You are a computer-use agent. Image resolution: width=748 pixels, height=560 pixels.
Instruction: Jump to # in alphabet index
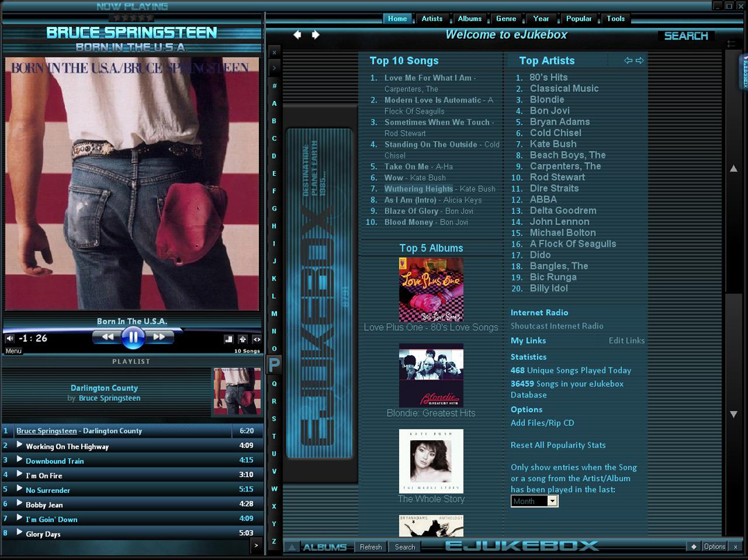274,86
